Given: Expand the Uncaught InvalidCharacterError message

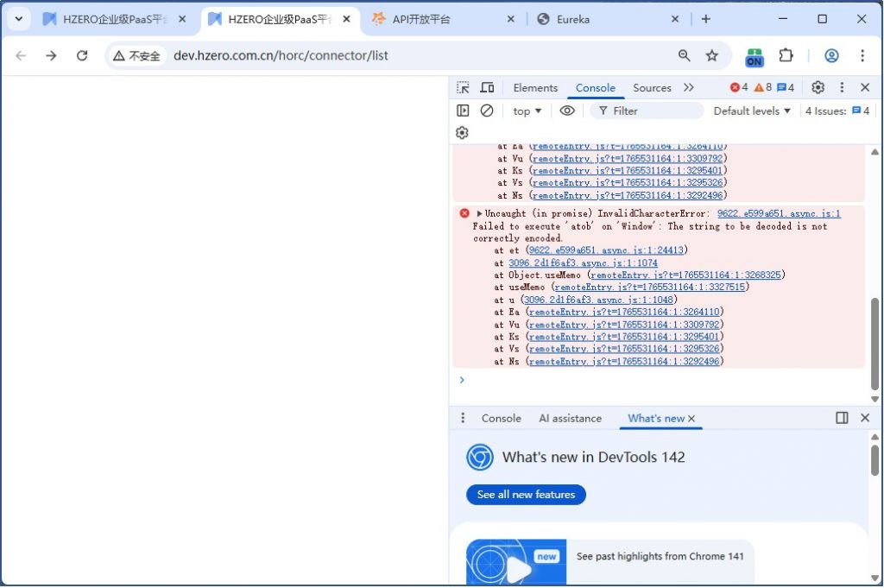Looking at the screenshot, I should 479,213.
